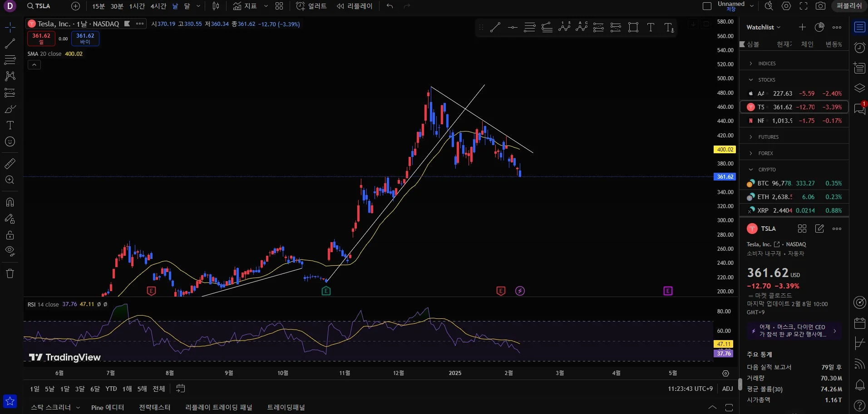Viewport: 868px width, 414px height.
Task: Open the object tree layers panel
Action: [859, 88]
